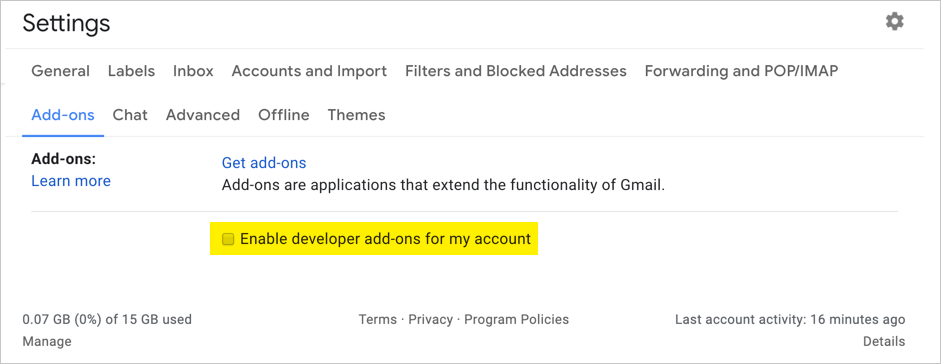This screenshot has height=364, width=941.
Task: Click the '0.07 GB (0%) of 15 GB used' text
Action: click(107, 320)
